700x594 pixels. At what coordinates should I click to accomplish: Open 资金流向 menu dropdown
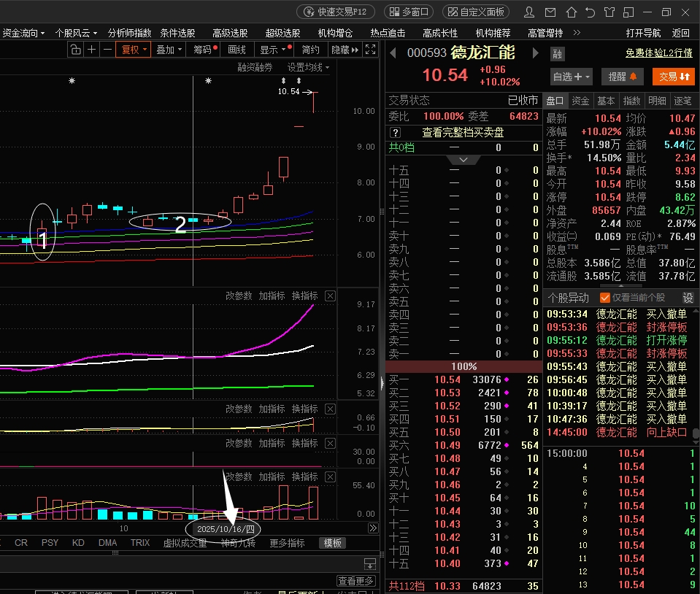(23, 33)
